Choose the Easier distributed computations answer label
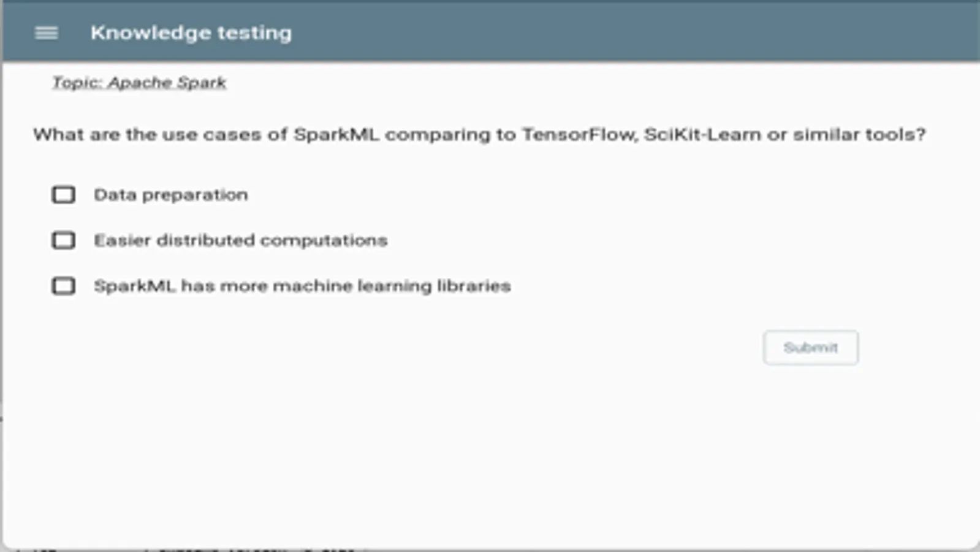 [240, 240]
